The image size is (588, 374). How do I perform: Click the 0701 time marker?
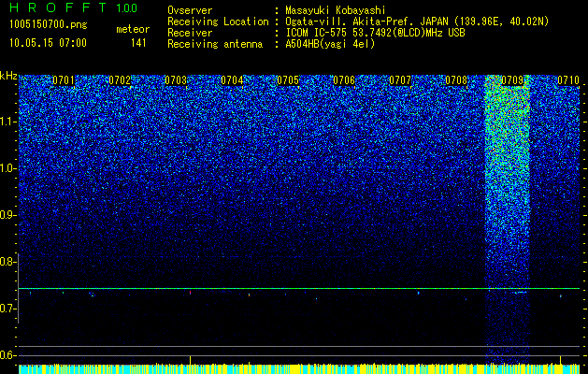[x=64, y=80]
